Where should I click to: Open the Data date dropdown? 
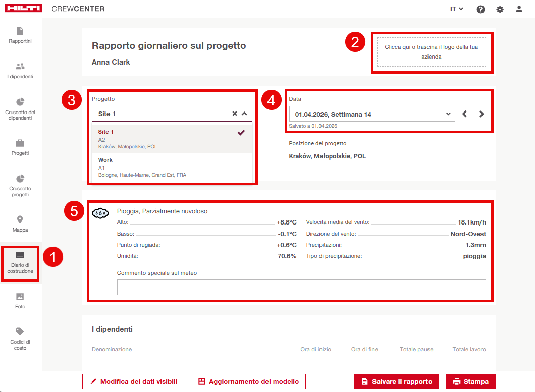tap(371, 114)
